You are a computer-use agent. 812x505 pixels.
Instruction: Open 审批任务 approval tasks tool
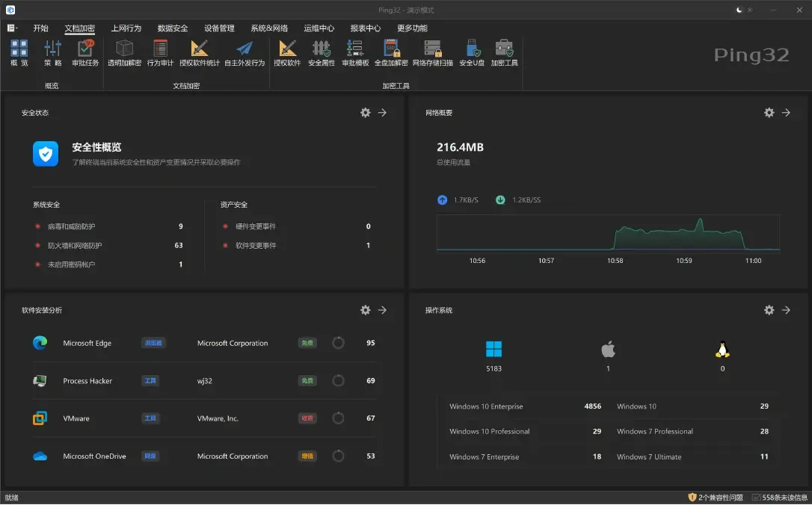pos(84,52)
